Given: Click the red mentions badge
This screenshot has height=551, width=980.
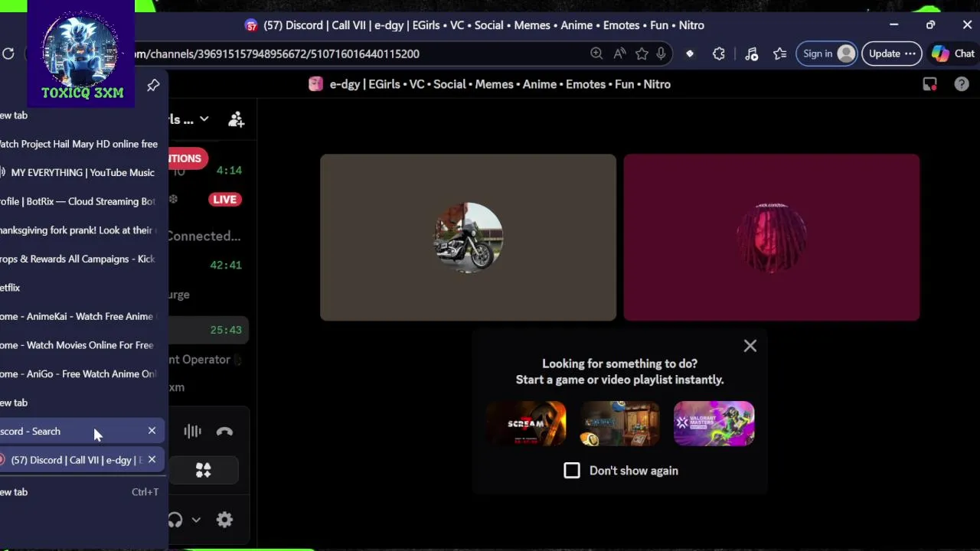Looking at the screenshot, I should (x=188, y=158).
